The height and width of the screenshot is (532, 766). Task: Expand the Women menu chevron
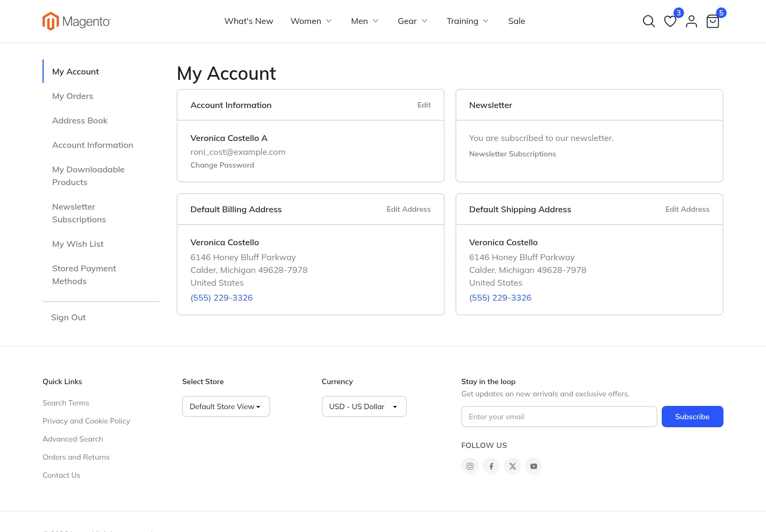pyautogui.click(x=329, y=21)
